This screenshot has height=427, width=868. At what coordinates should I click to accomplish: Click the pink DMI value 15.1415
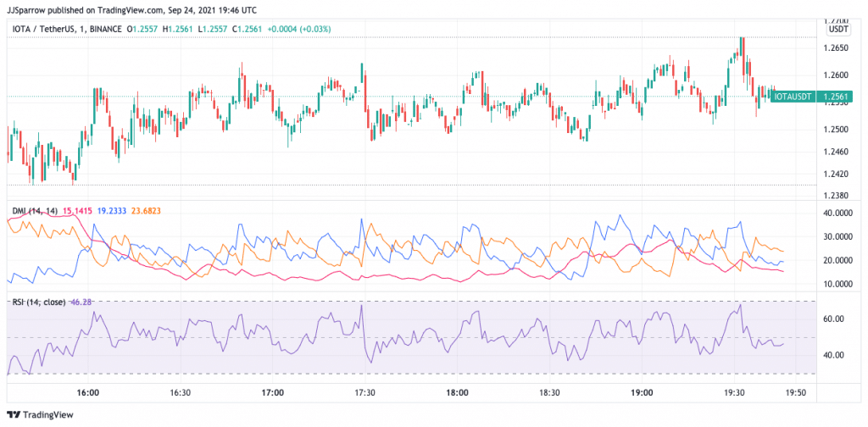79,211
